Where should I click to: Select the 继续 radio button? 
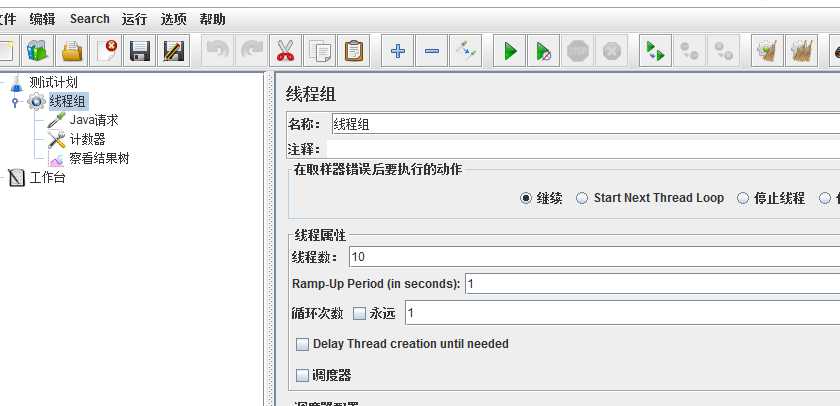pyautogui.click(x=526, y=198)
